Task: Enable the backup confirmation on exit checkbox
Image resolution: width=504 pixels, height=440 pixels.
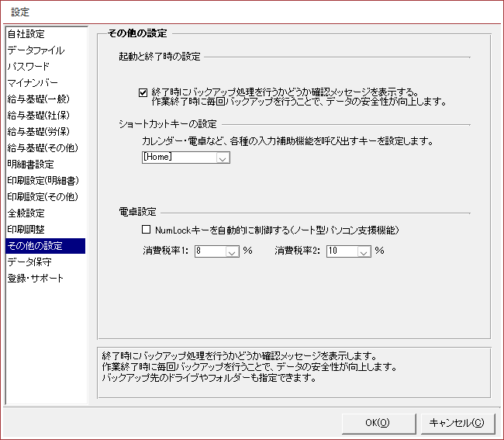Action: click(x=143, y=92)
